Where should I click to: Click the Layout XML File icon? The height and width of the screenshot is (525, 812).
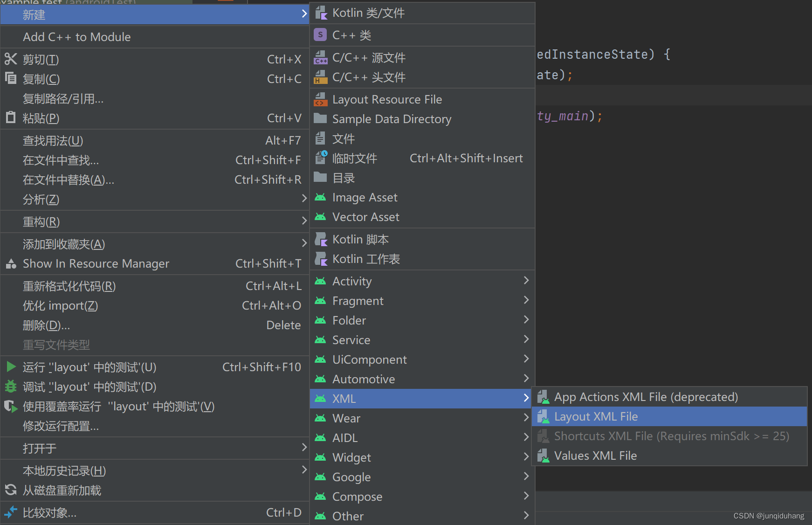click(543, 416)
